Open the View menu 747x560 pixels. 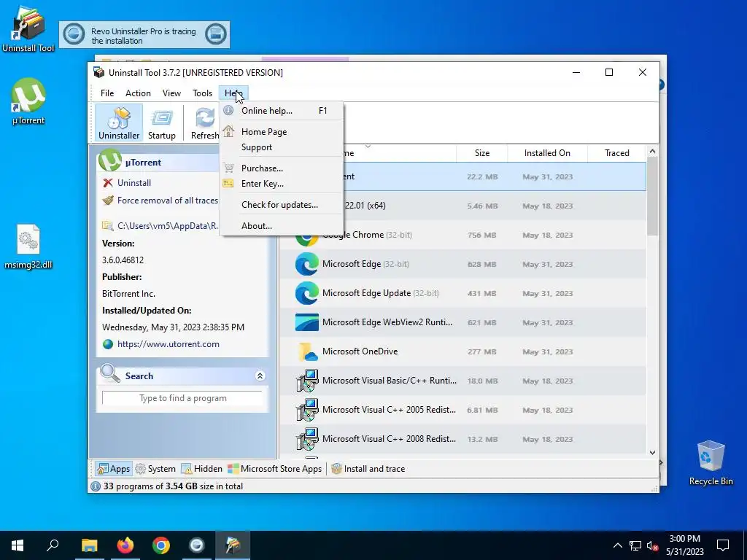[171, 93]
